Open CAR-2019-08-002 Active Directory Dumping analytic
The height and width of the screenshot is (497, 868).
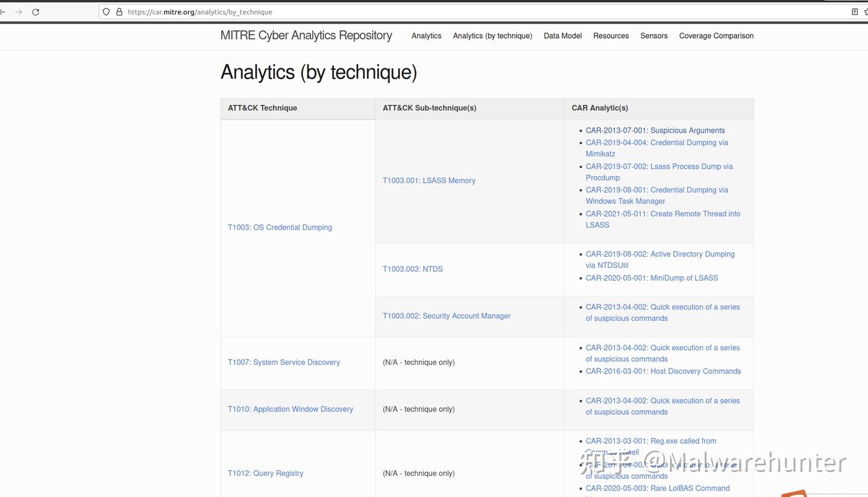coord(660,259)
